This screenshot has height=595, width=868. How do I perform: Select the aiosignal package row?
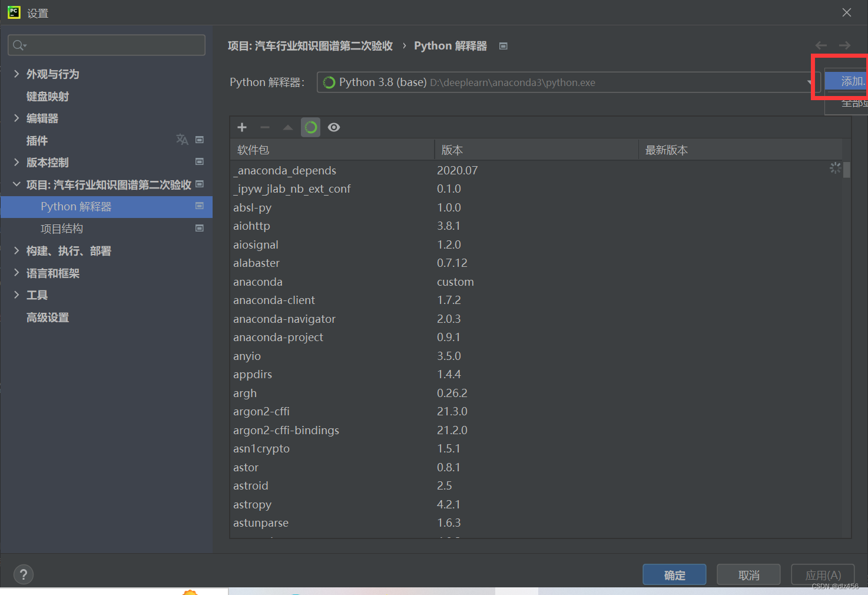click(536, 244)
